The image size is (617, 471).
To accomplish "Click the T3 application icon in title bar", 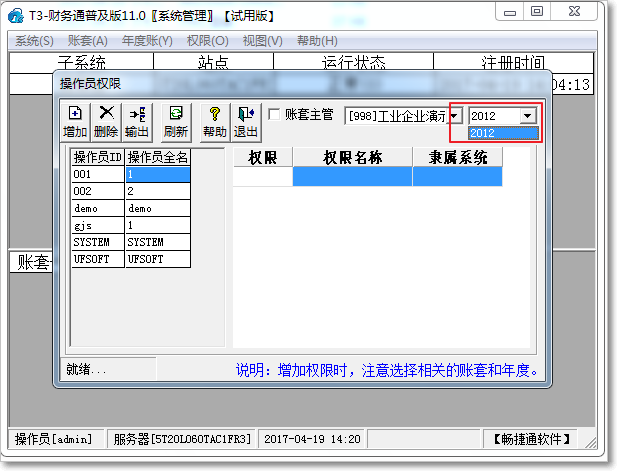I will coord(17,16).
